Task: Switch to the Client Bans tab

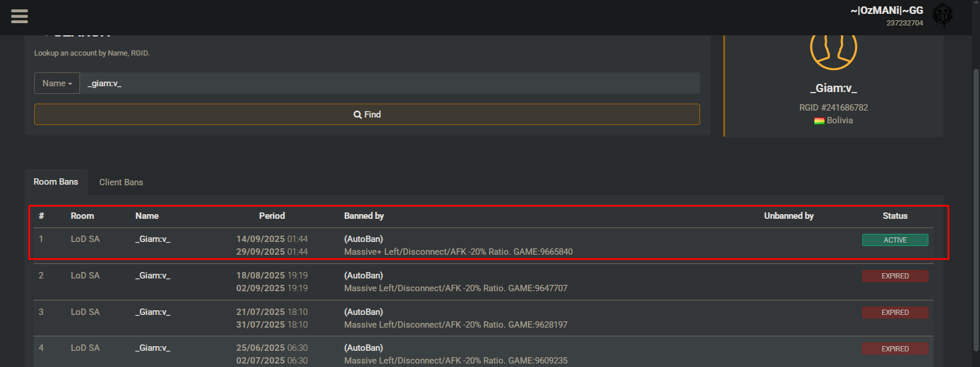Action: click(x=121, y=182)
